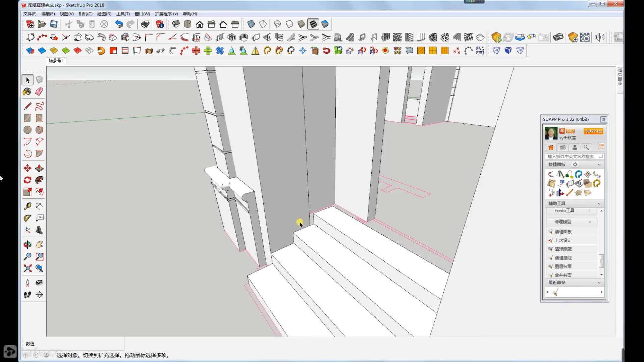Select the Line pencil tool
This screenshot has width=644, height=362.
28,106
